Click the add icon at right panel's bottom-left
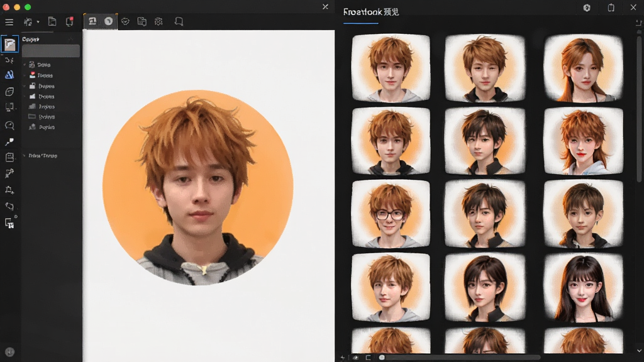The image size is (644, 362). pos(343,358)
